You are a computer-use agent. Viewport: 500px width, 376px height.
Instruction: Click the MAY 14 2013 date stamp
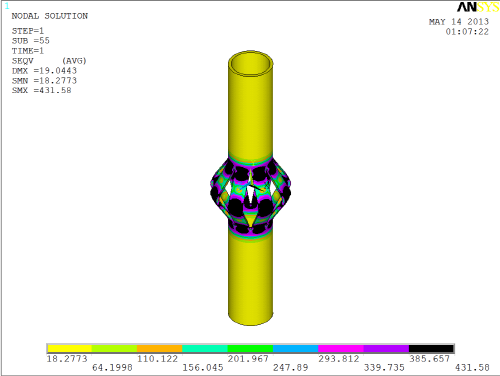click(x=459, y=22)
